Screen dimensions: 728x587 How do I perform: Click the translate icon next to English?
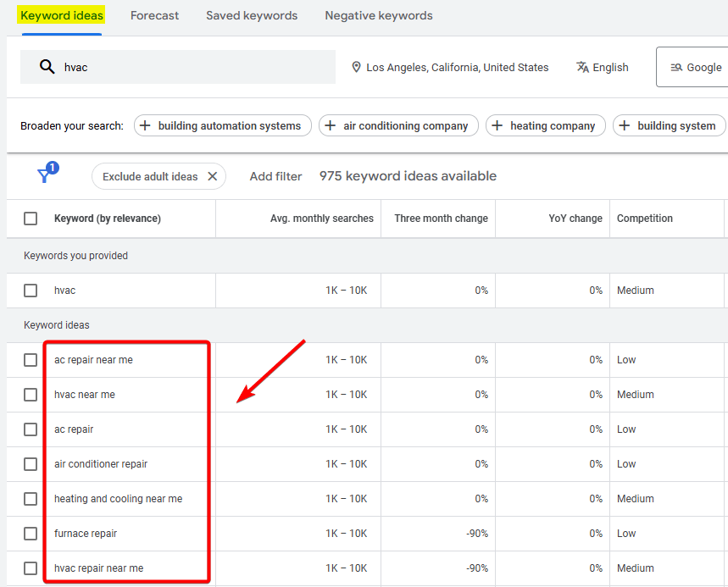pos(582,67)
